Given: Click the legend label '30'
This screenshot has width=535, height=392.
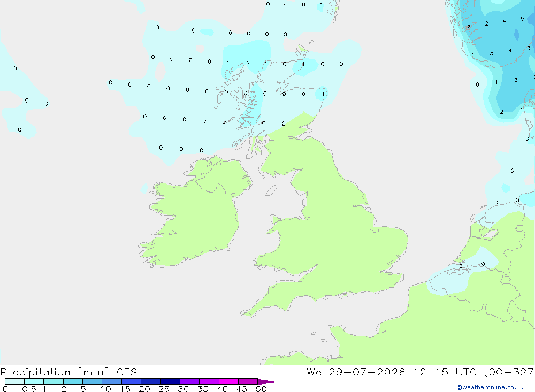Looking at the screenshot, I should (x=184, y=389).
